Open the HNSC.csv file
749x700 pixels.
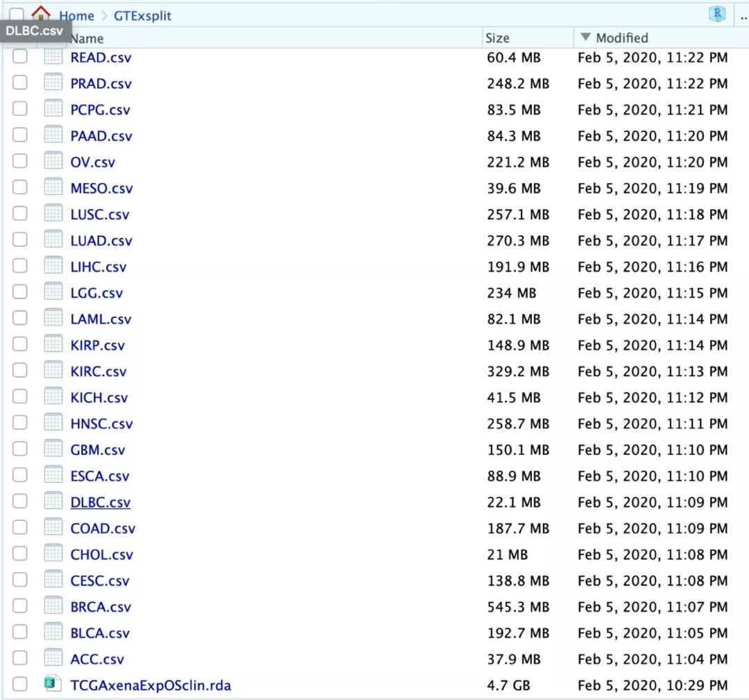coord(102,424)
